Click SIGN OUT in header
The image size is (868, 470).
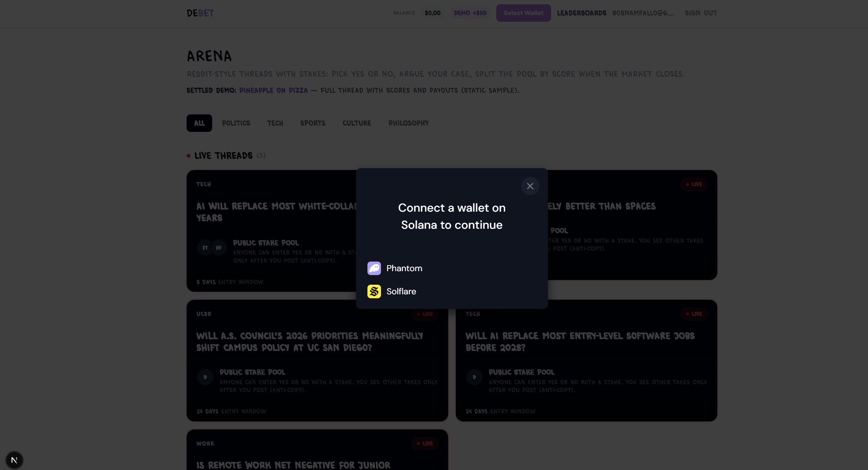701,13
